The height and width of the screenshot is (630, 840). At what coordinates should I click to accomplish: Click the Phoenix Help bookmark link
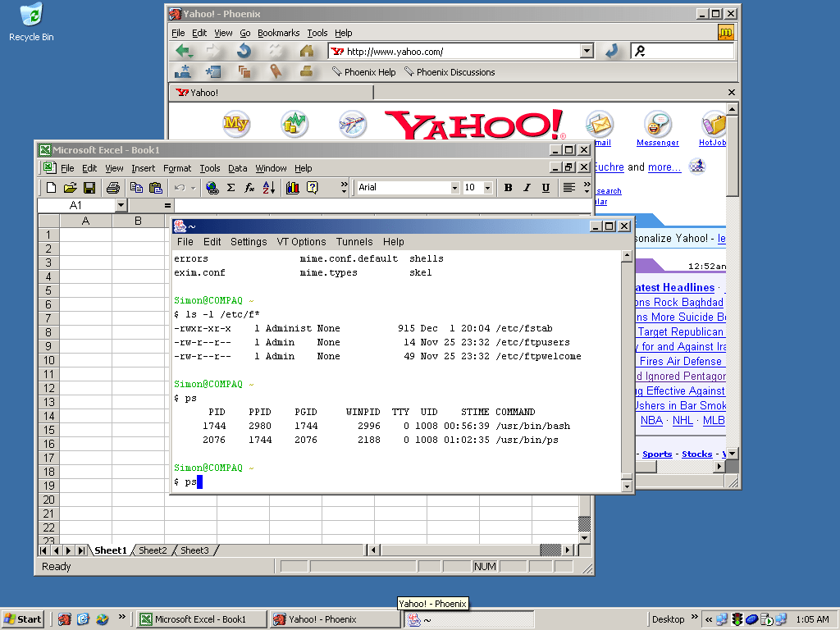[363, 72]
